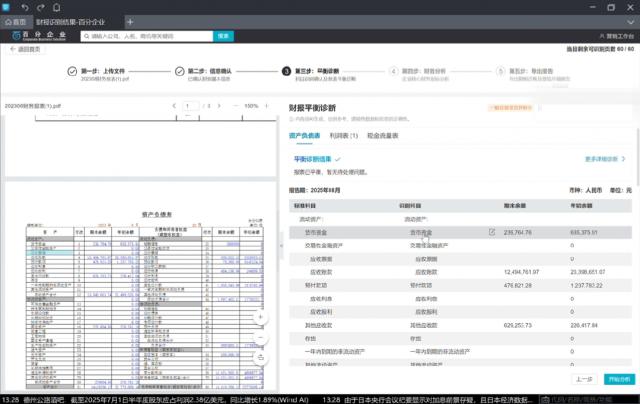Image resolution: width=640 pixels, height=404 pixels.
Task: Click the 搜索 search button
Action: [x=224, y=35]
